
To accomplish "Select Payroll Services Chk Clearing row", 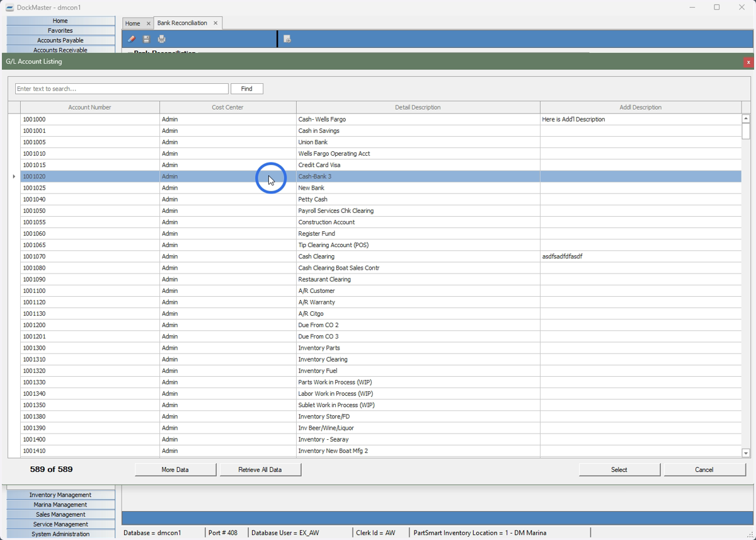I will point(381,210).
